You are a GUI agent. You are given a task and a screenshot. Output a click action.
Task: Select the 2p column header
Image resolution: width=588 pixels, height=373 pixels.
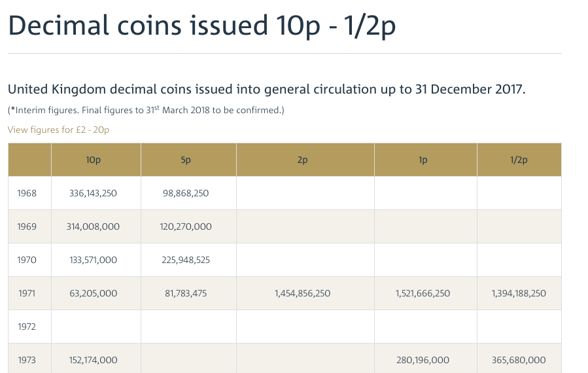pos(302,160)
